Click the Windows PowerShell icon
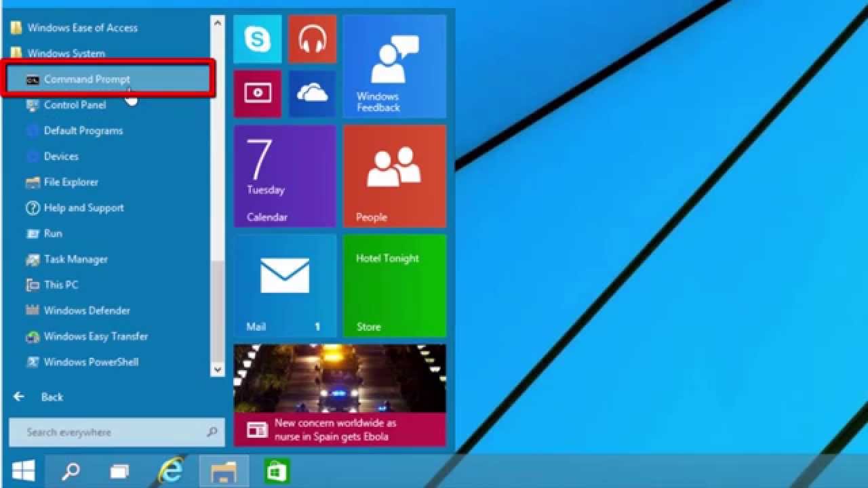Image resolution: width=868 pixels, height=488 pixels. click(33, 362)
